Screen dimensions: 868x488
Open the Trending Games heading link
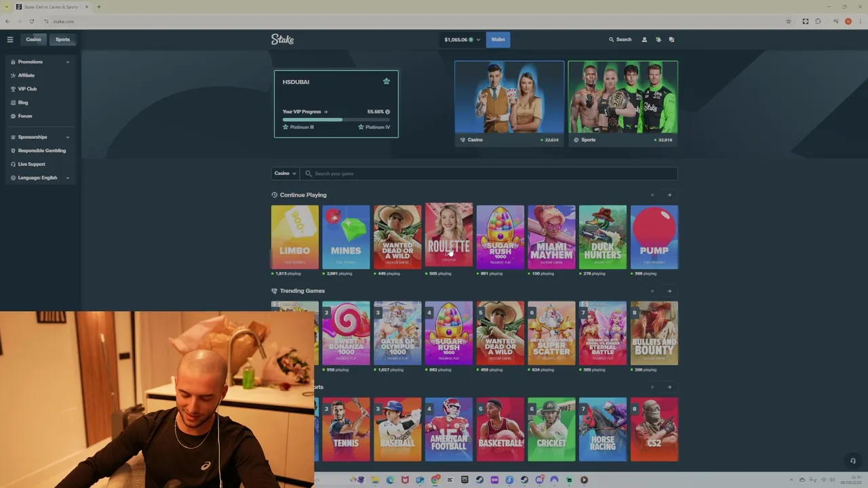tap(302, 291)
